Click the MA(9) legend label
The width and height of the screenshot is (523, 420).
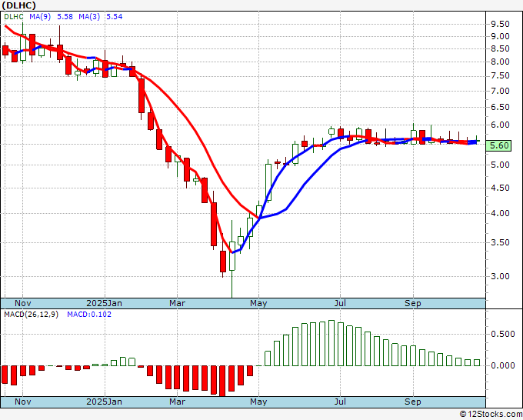click(x=40, y=17)
